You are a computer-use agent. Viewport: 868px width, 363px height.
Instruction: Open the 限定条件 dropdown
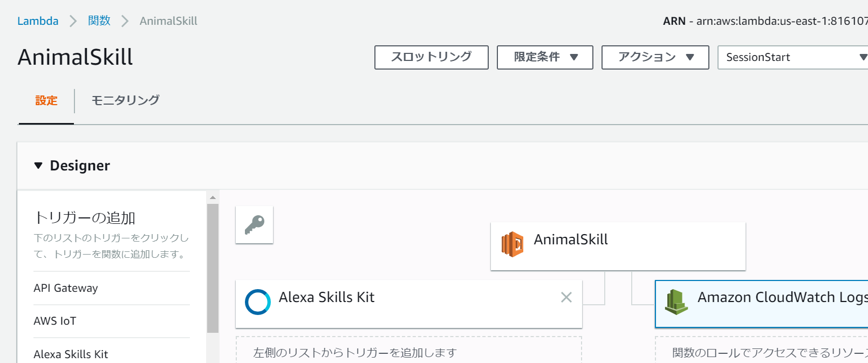coord(544,57)
